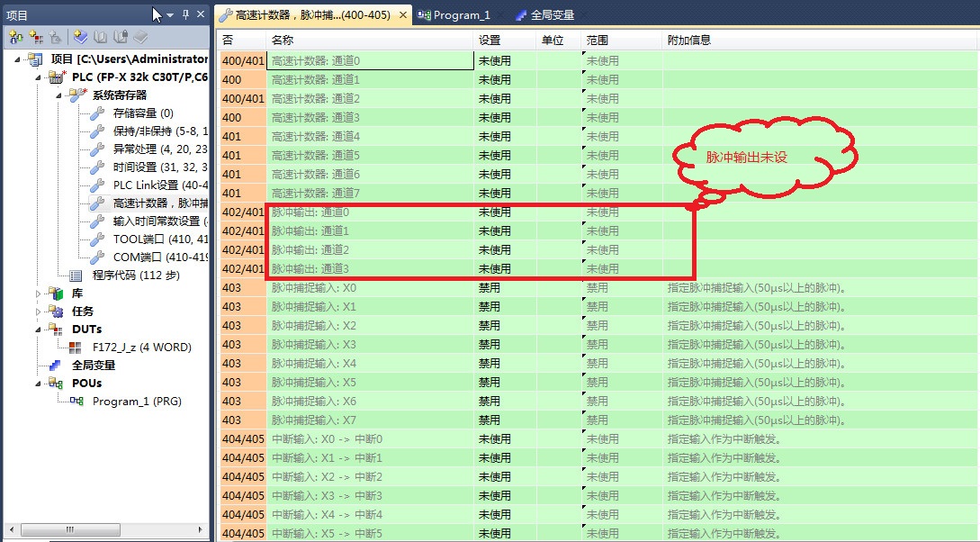Click the second add icon with red squares
This screenshot has width=980, height=542.
point(36,37)
